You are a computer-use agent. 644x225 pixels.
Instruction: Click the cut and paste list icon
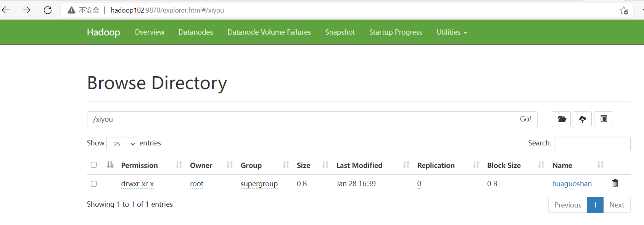[604, 119]
